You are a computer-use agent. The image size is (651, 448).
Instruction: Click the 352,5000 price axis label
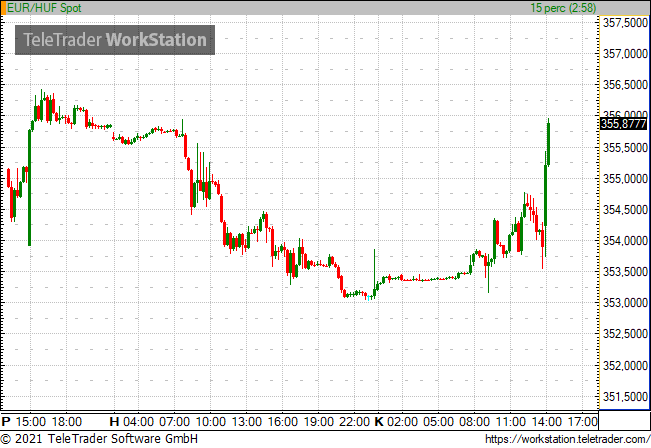[625, 334]
